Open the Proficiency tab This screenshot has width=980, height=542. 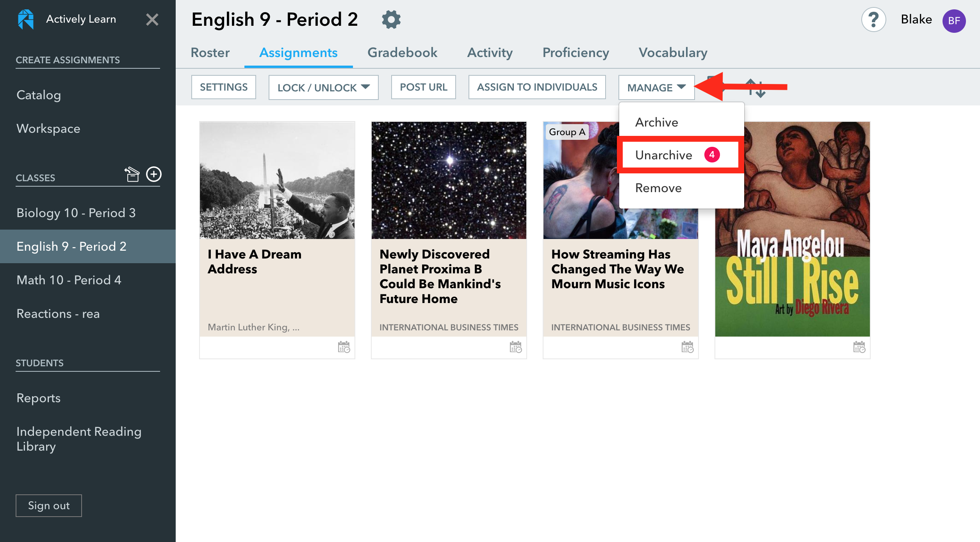pyautogui.click(x=576, y=53)
